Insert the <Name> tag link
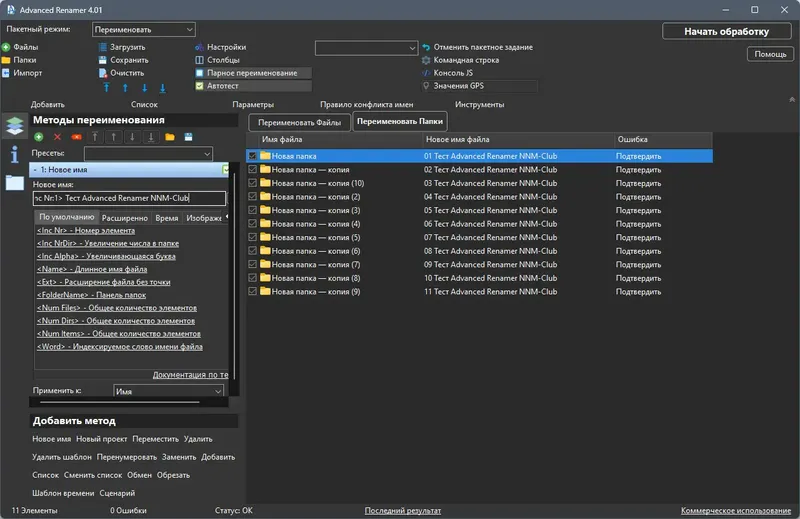Image resolution: width=800 pixels, height=519 pixels. coord(92,269)
